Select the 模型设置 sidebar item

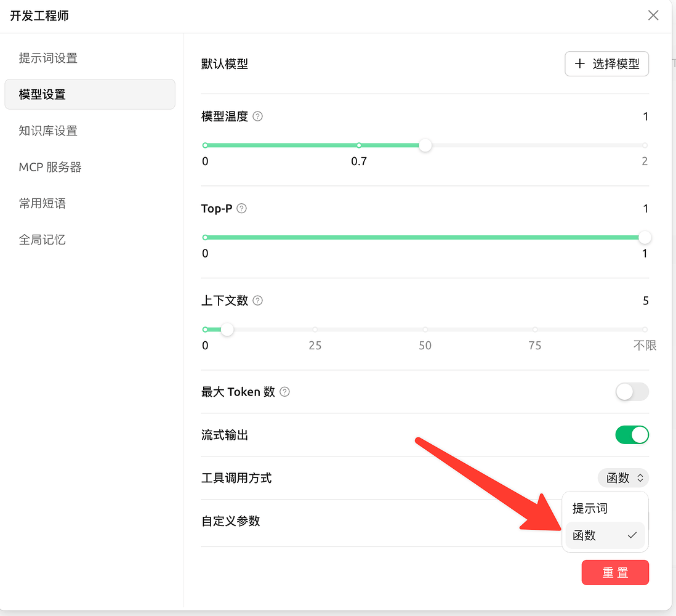pos(90,94)
